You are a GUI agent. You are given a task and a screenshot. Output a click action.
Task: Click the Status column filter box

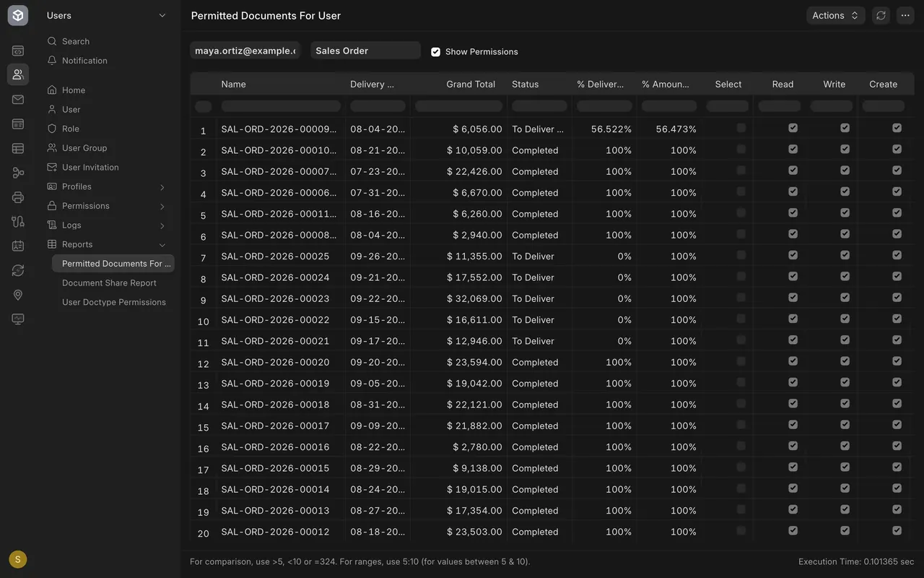click(x=539, y=106)
